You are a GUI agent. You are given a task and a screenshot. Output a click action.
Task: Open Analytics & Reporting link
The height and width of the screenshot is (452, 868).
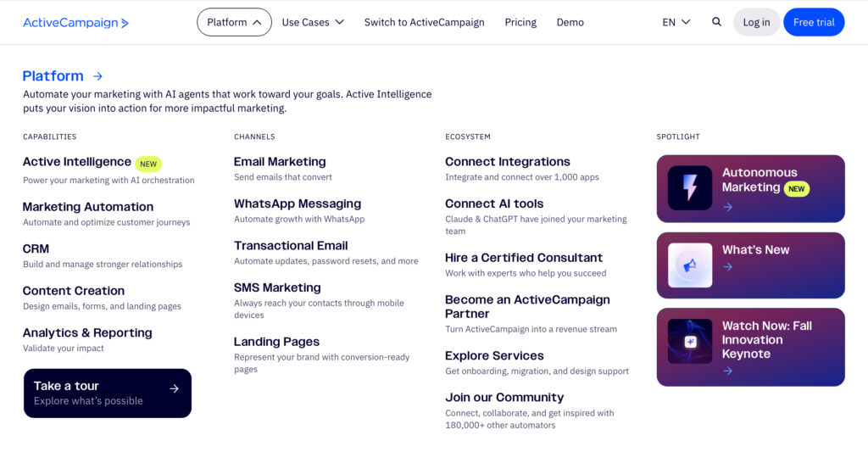pos(87,333)
